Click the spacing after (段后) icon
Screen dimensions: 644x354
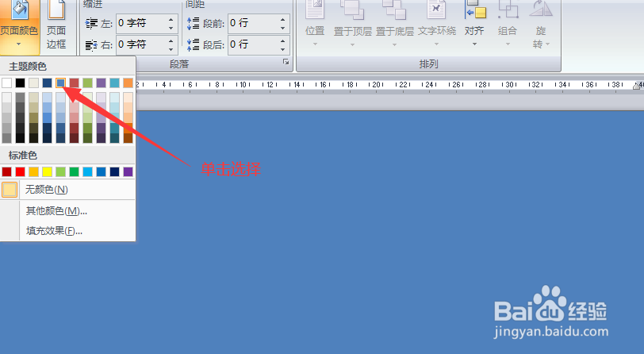193,44
